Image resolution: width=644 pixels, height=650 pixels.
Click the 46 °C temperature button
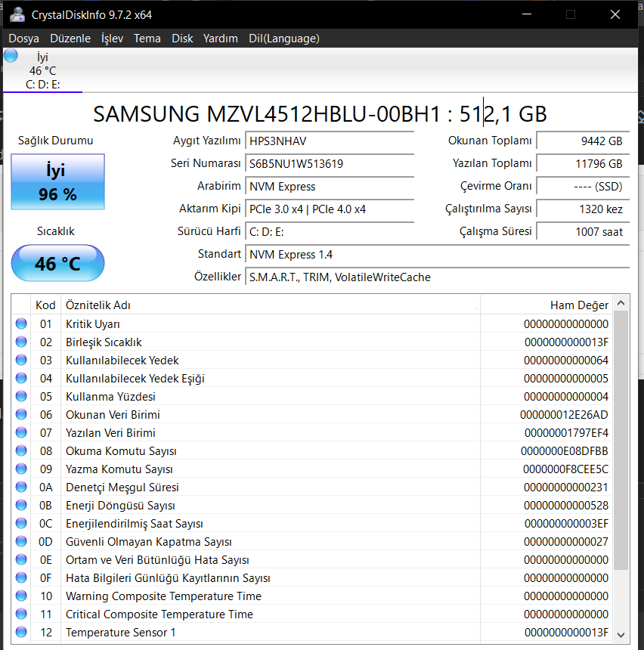[x=57, y=263]
